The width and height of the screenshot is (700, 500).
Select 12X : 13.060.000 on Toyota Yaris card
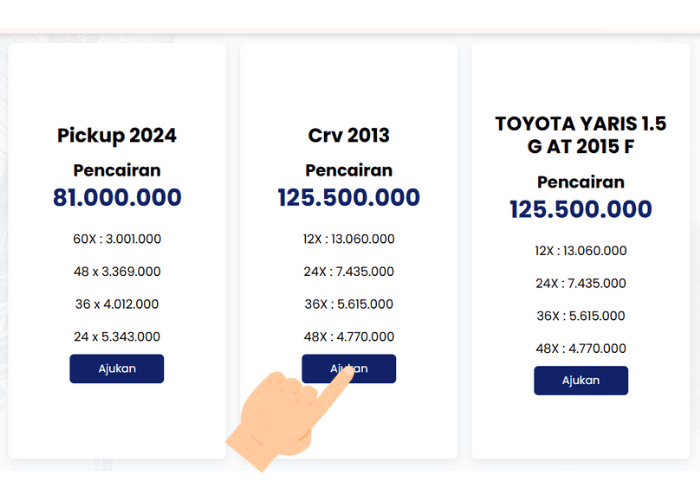[x=580, y=251]
